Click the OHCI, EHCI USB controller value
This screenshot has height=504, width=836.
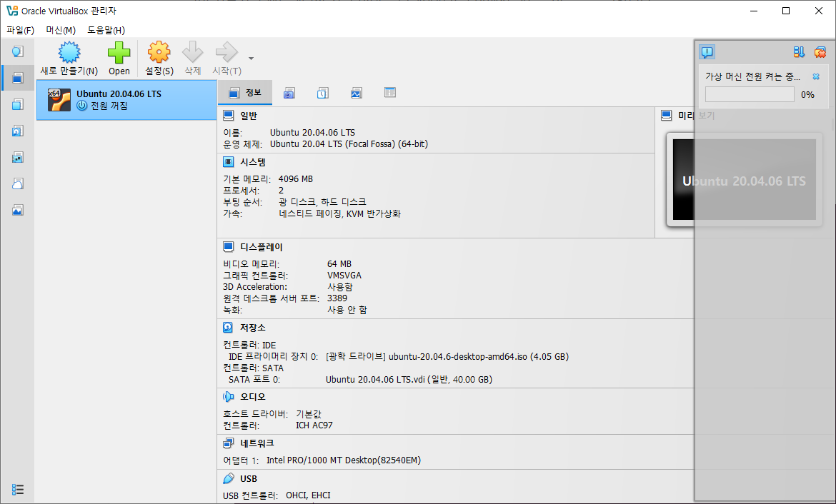[x=308, y=495]
